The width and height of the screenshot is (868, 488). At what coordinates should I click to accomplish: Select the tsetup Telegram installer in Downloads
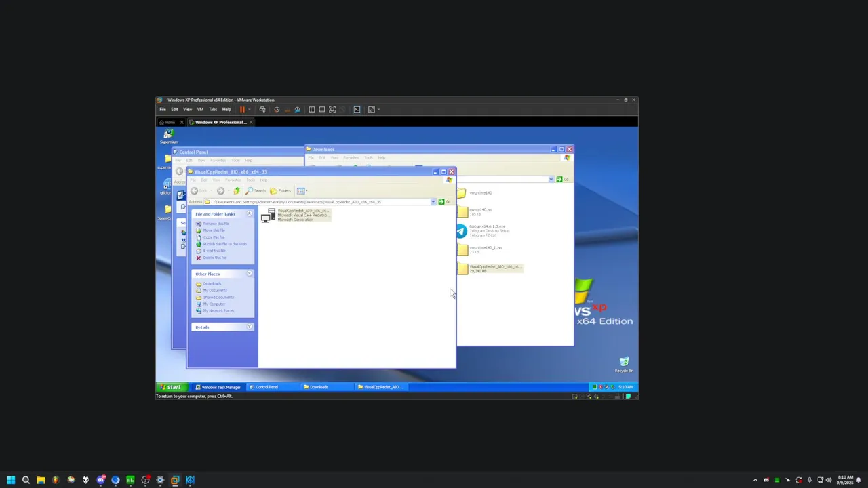point(483,231)
